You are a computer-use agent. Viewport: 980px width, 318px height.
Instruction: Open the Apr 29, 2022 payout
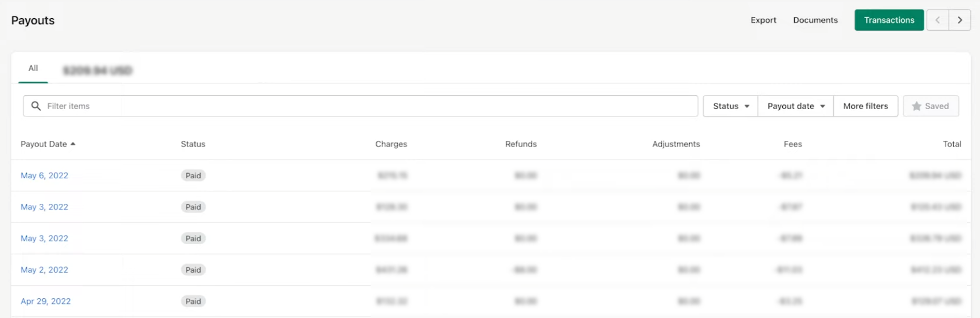pos(45,301)
